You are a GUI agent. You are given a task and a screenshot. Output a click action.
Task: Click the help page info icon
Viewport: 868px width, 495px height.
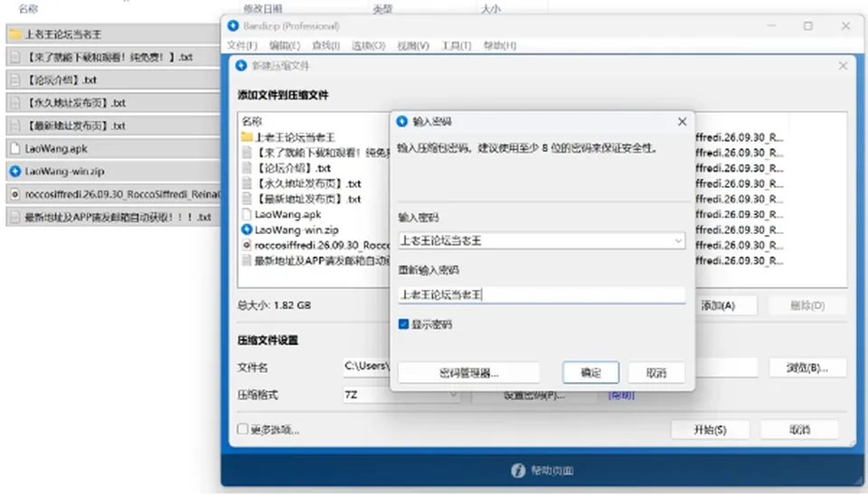point(517,470)
